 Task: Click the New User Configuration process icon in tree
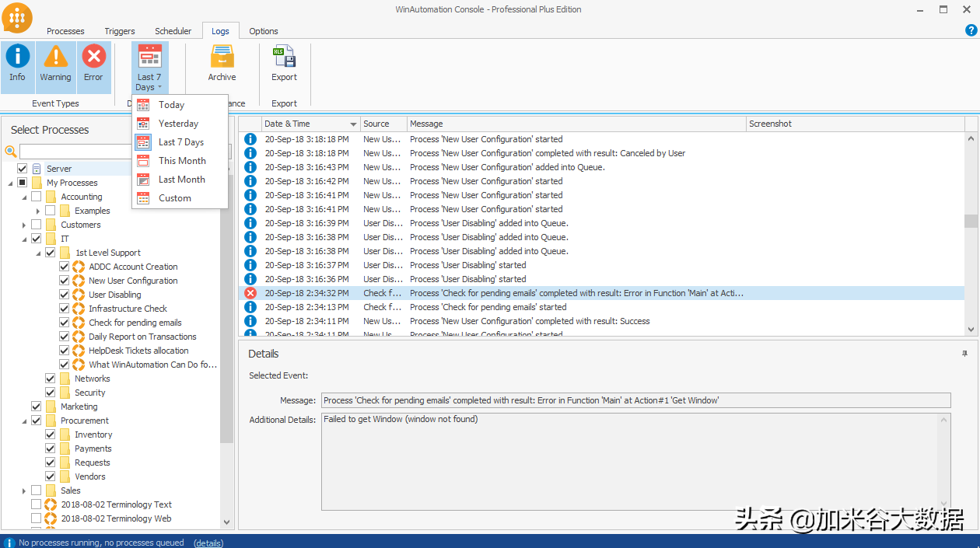[x=79, y=281]
